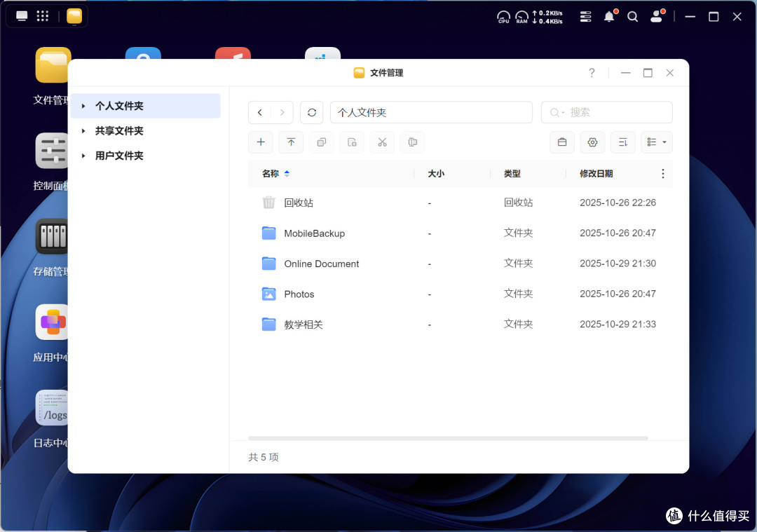Click the path field showing 个人文件夹
Viewport: 757px width, 532px height.
click(x=431, y=112)
